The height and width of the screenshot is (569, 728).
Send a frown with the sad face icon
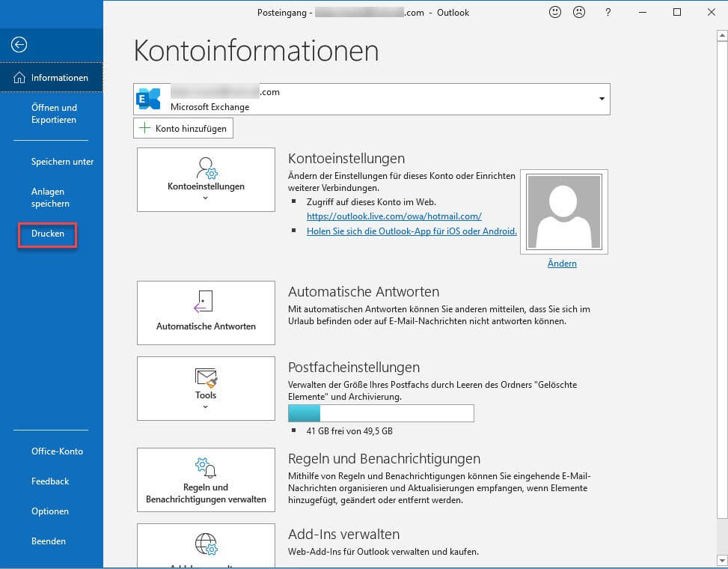pos(579,13)
